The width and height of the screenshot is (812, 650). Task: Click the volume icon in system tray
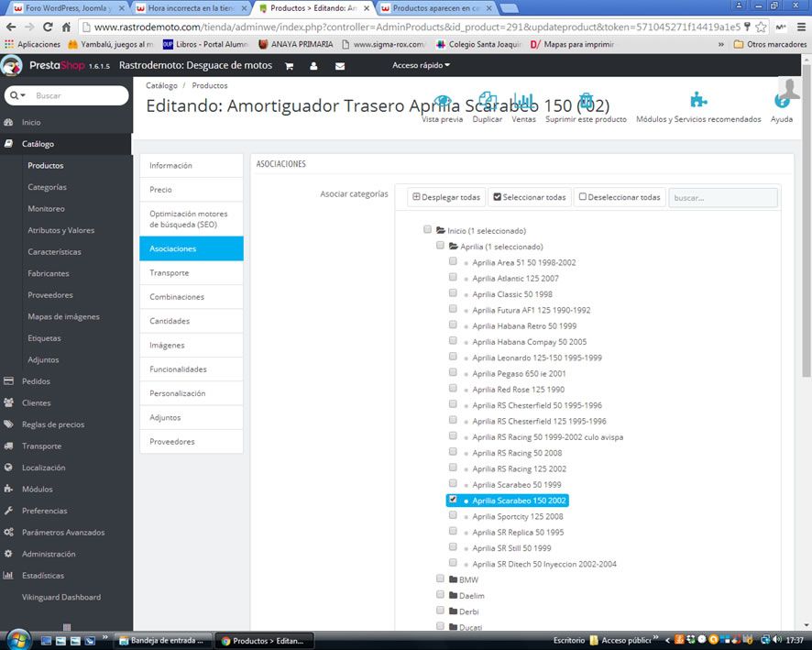point(777,640)
